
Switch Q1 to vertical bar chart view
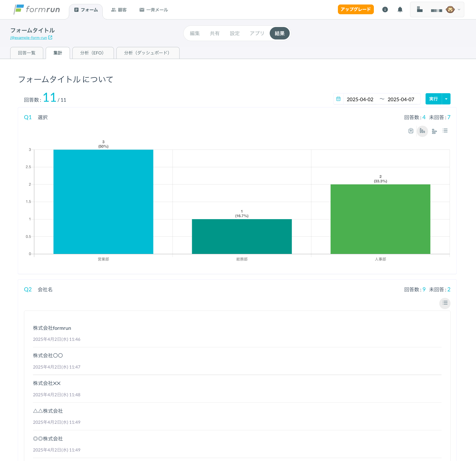422,131
